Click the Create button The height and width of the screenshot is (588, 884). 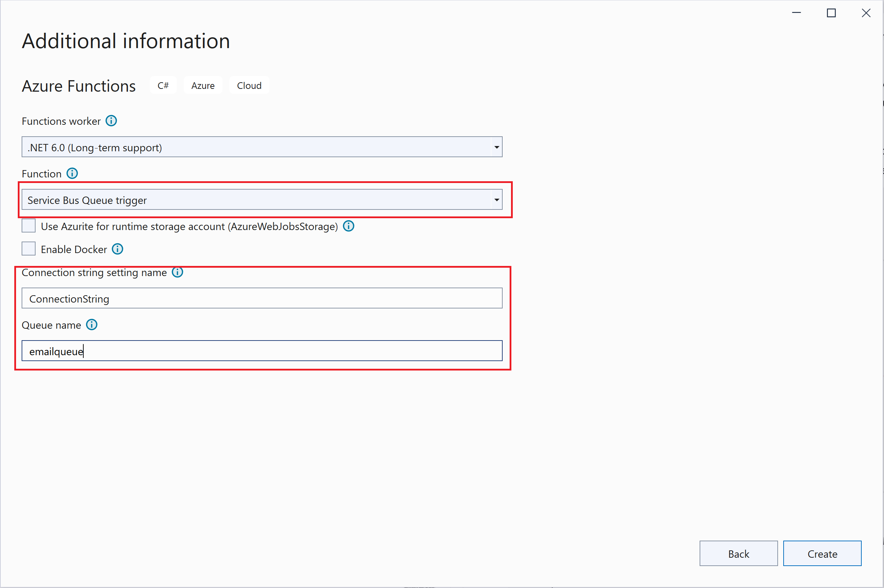coord(822,553)
